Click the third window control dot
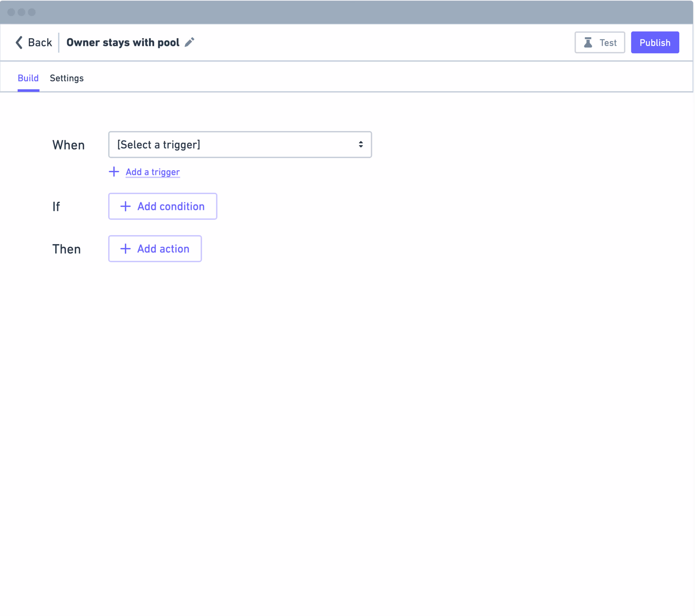This screenshot has width=695, height=616. click(x=32, y=12)
